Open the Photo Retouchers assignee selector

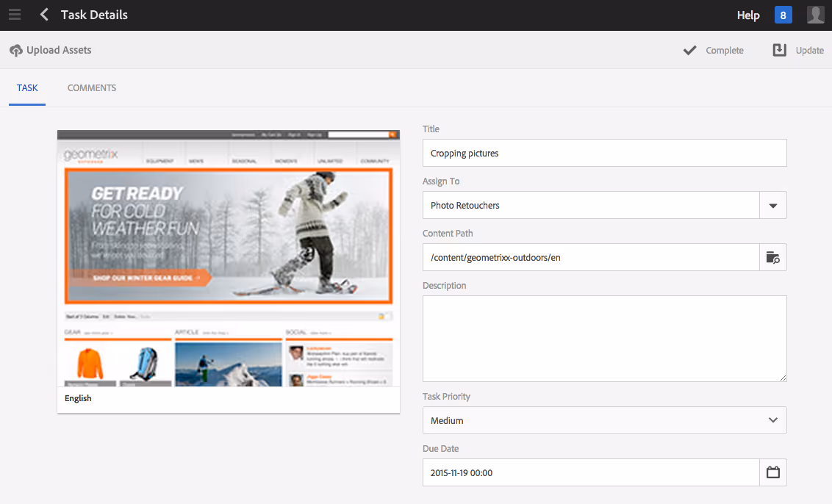(x=588, y=205)
